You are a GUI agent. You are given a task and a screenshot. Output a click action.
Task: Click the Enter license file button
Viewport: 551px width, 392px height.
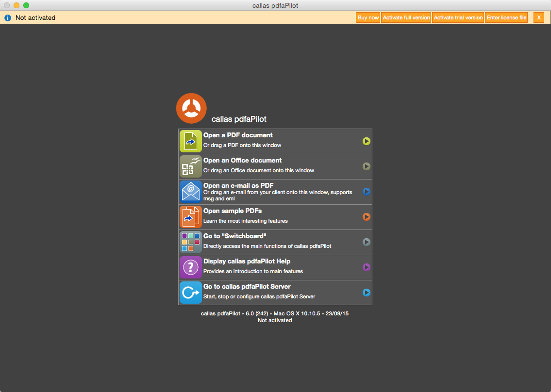(506, 17)
